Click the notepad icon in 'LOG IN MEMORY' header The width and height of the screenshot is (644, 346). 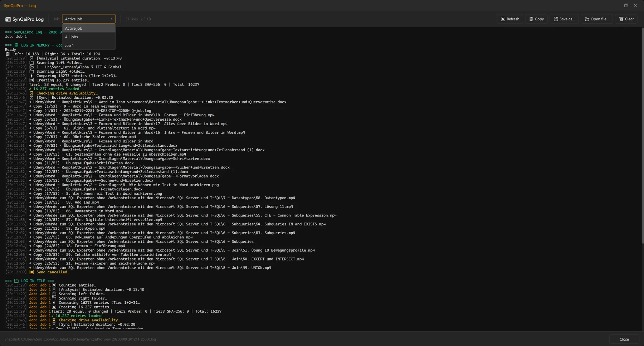coord(16,45)
